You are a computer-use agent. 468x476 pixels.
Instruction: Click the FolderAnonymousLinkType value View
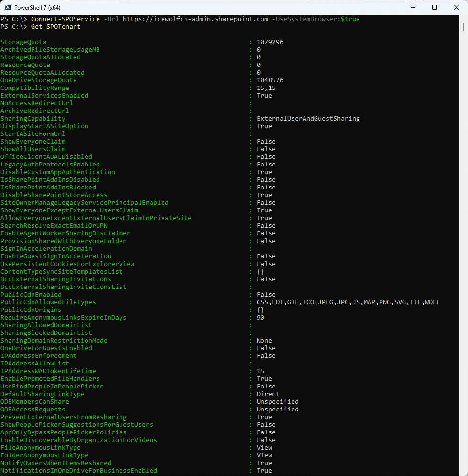(x=264, y=455)
